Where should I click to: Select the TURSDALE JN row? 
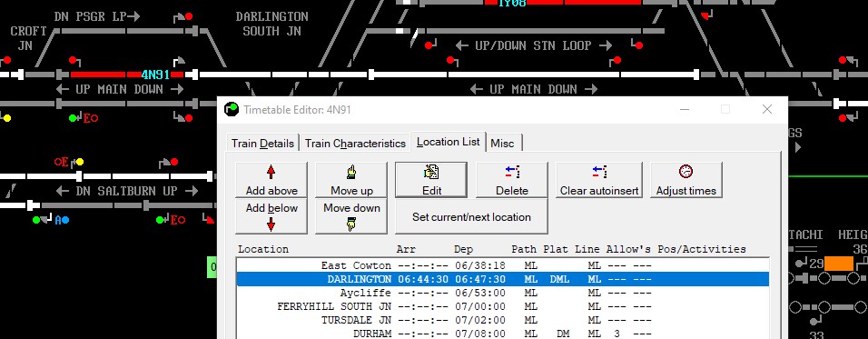coord(502,320)
